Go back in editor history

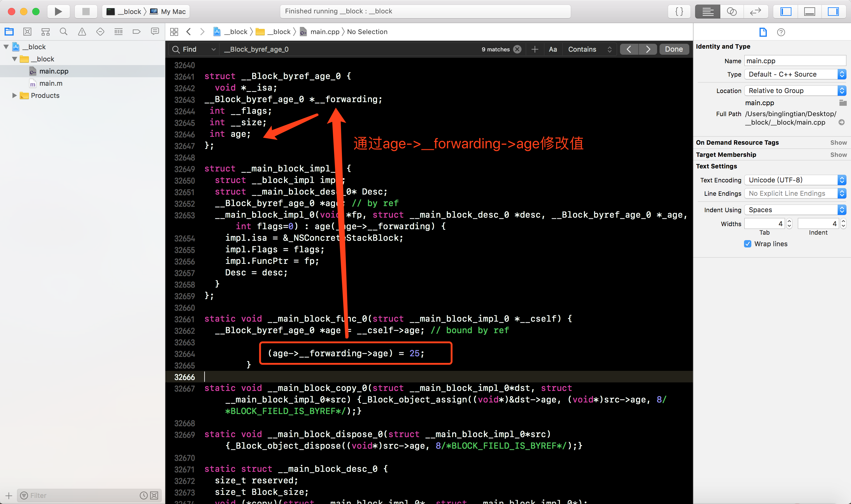189,32
